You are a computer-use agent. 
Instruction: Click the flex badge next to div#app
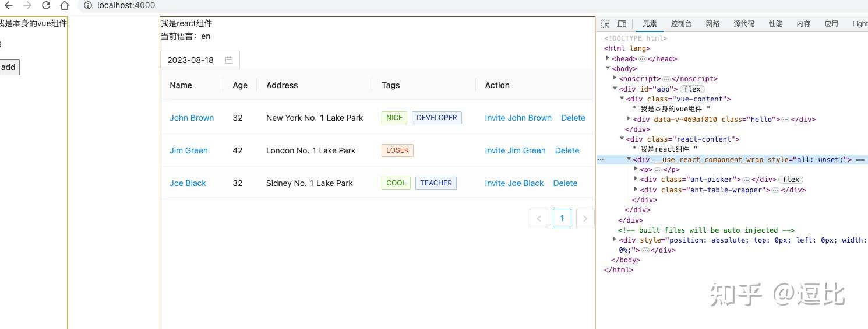pos(693,89)
